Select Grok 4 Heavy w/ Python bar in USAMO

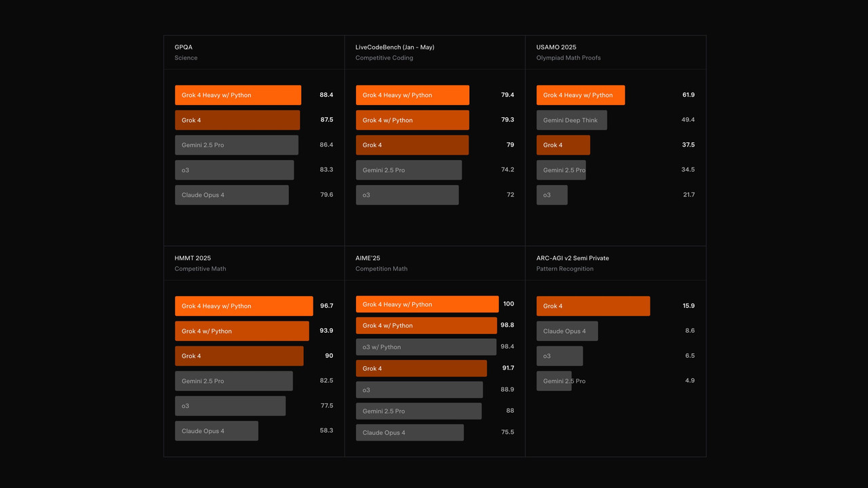580,95
